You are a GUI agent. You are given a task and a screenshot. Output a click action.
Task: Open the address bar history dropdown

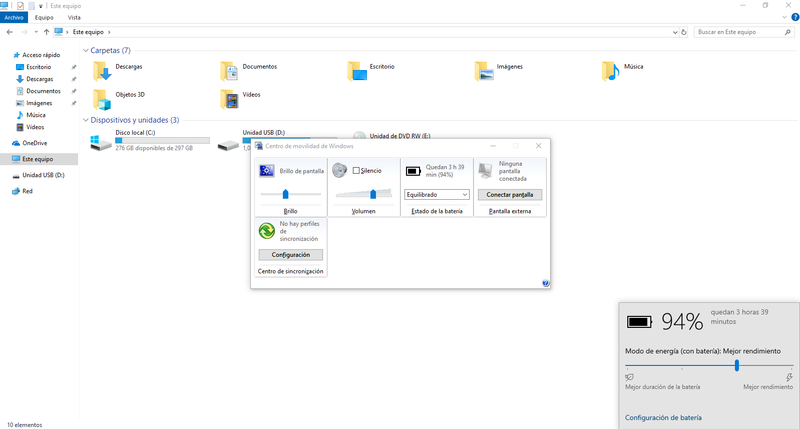click(675, 32)
